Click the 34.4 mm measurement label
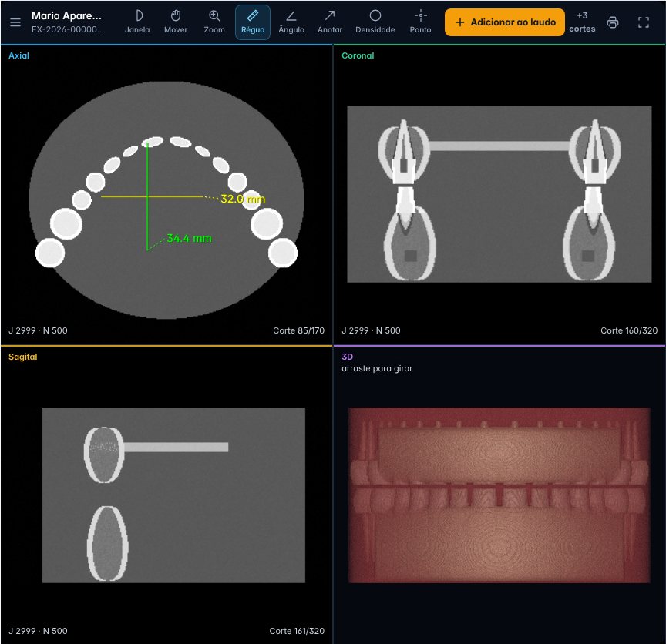 click(x=189, y=238)
